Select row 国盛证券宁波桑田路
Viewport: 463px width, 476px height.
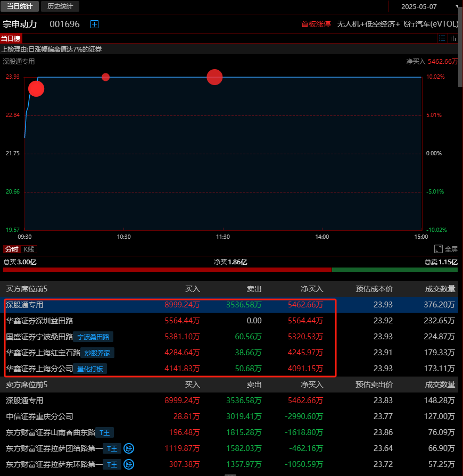point(229,337)
